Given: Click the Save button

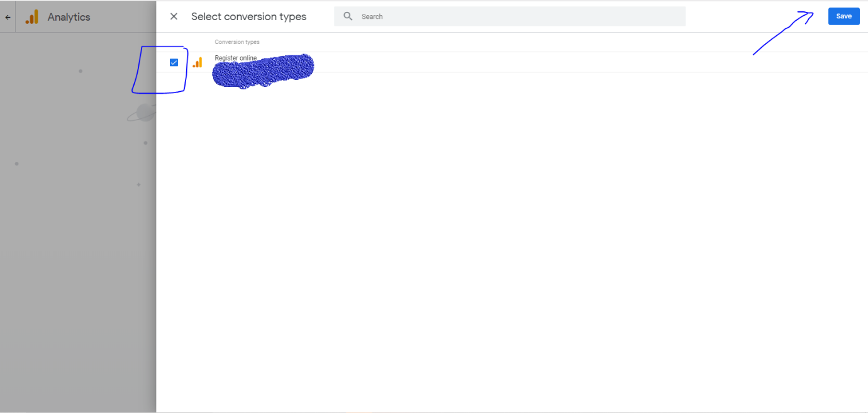Looking at the screenshot, I should coord(843,16).
